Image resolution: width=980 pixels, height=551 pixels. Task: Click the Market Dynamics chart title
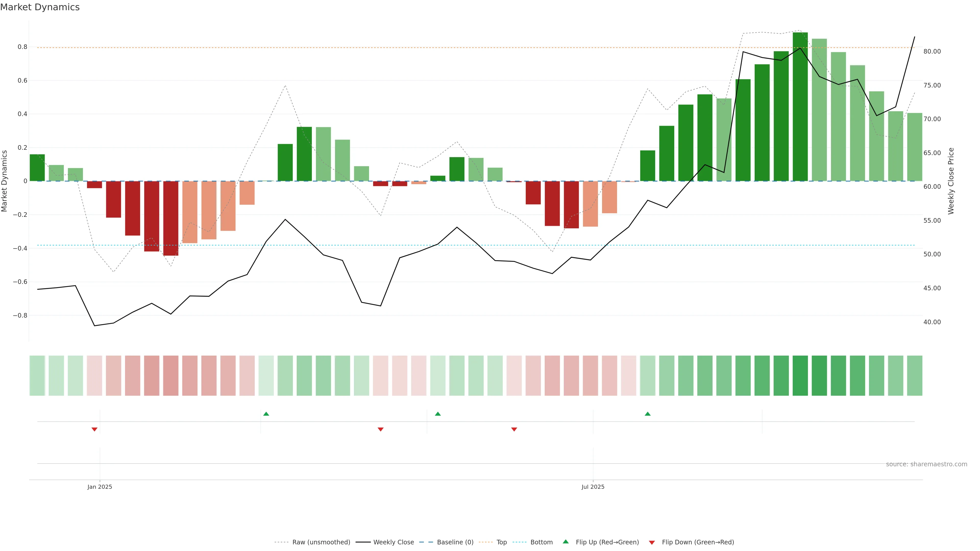40,7
